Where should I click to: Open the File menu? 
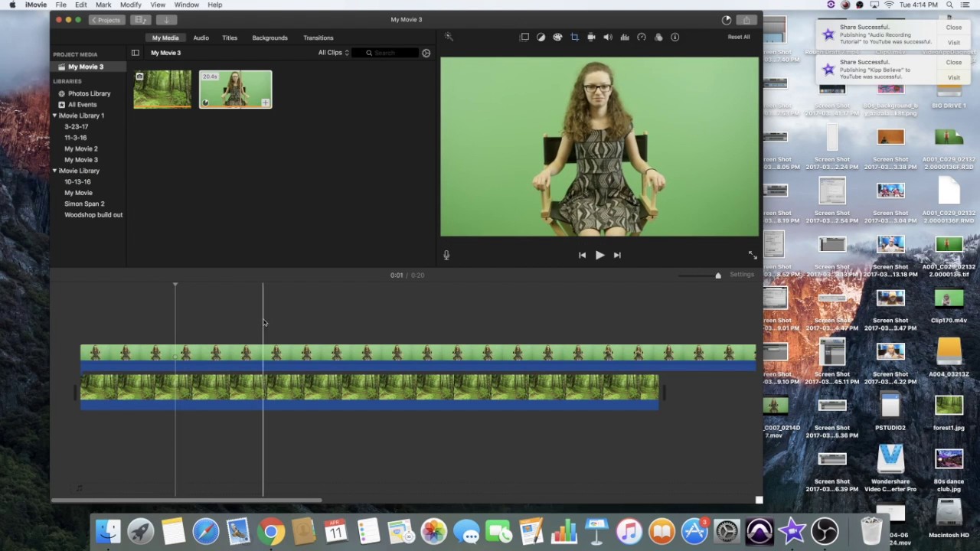point(60,5)
